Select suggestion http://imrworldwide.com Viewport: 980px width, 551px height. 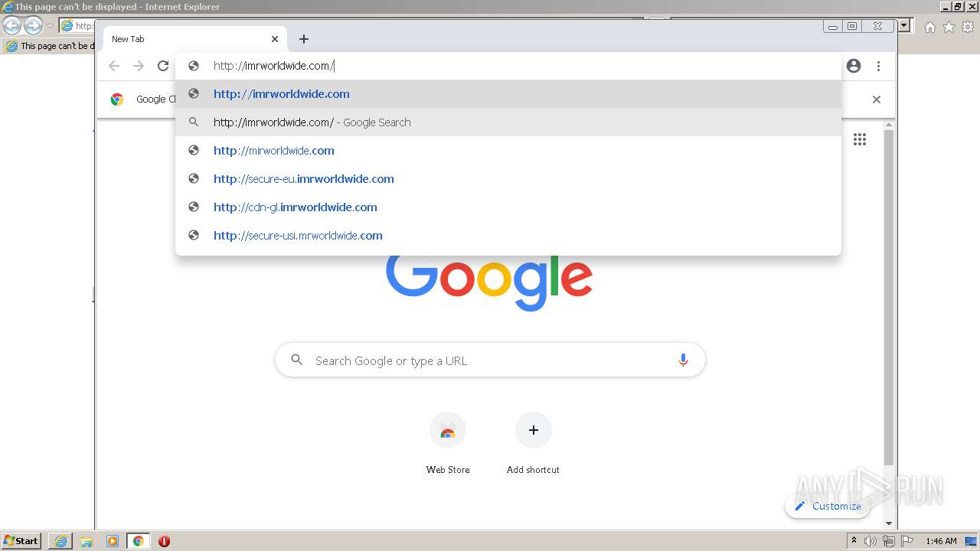click(x=508, y=94)
